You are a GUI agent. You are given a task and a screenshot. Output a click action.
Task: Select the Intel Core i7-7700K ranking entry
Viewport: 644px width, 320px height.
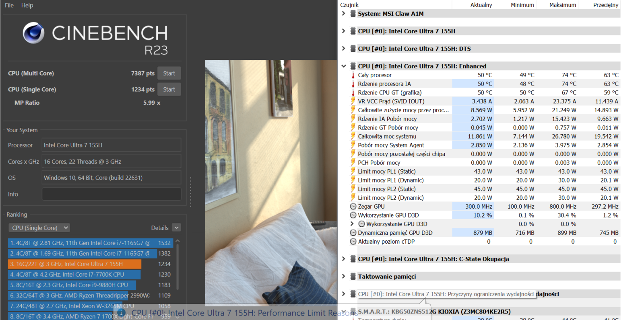pyautogui.click(x=74, y=275)
